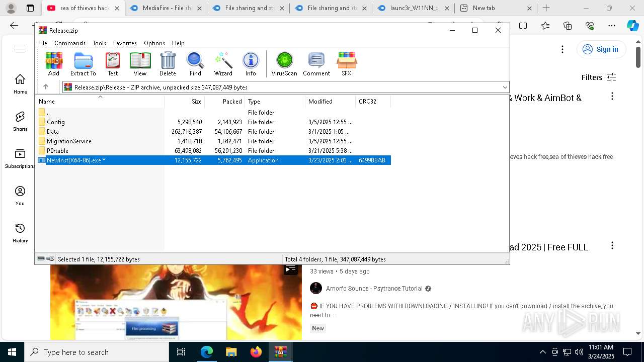Open the Commands menu

(x=70, y=43)
